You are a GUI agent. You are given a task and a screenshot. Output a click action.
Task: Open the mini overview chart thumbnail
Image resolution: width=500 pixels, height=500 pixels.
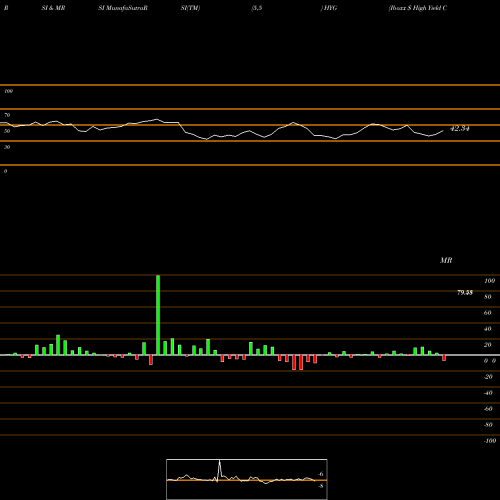coord(247,479)
